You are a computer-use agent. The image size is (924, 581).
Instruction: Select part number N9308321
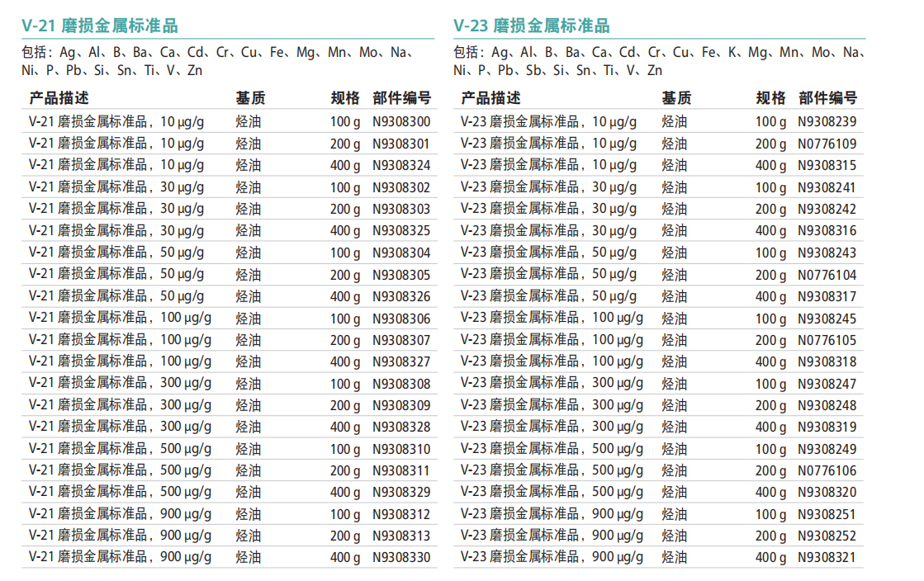(x=827, y=557)
